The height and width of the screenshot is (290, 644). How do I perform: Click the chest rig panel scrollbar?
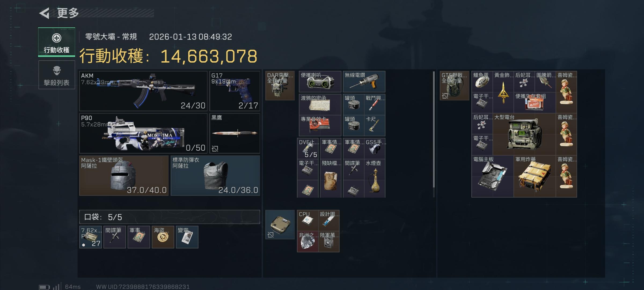coord(434,130)
